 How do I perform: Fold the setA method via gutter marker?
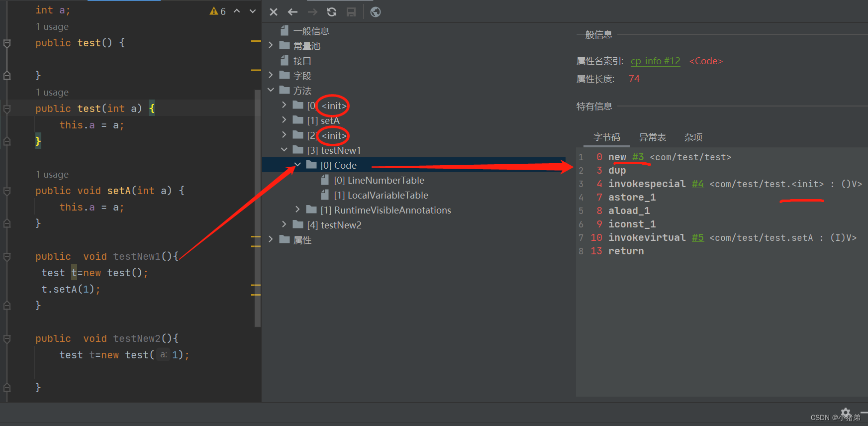[x=7, y=191]
